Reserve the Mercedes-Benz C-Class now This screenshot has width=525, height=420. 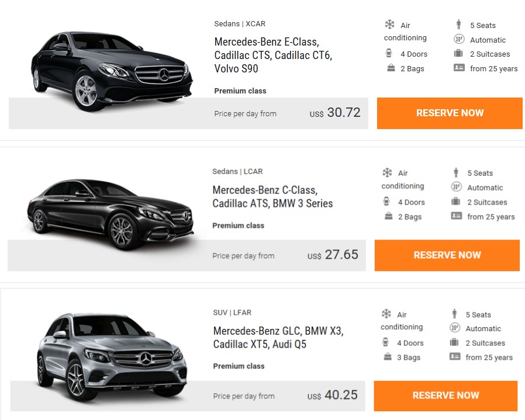[x=447, y=255]
